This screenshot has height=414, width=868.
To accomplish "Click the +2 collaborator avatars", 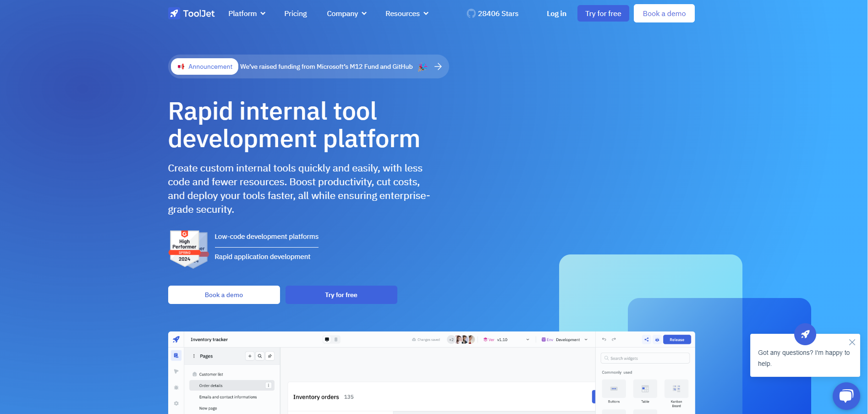I will click(461, 340).
